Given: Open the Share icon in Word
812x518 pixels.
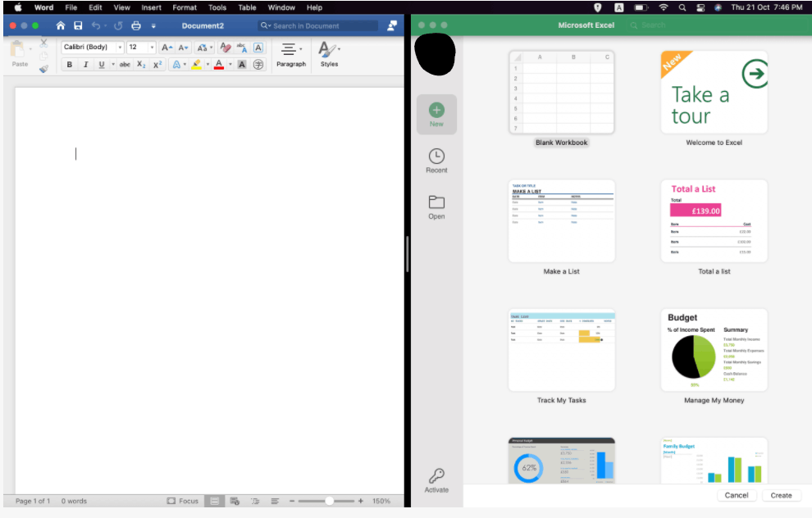Looking at the screenshot, I should 392,25.
